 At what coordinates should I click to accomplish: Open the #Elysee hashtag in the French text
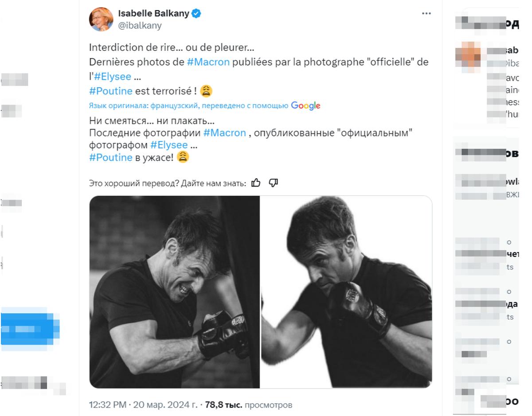point(113,76)
